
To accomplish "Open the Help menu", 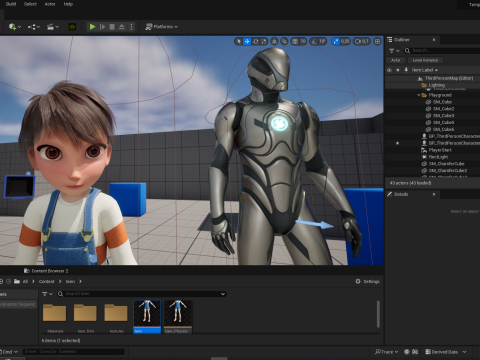I will tap(68, 4).
